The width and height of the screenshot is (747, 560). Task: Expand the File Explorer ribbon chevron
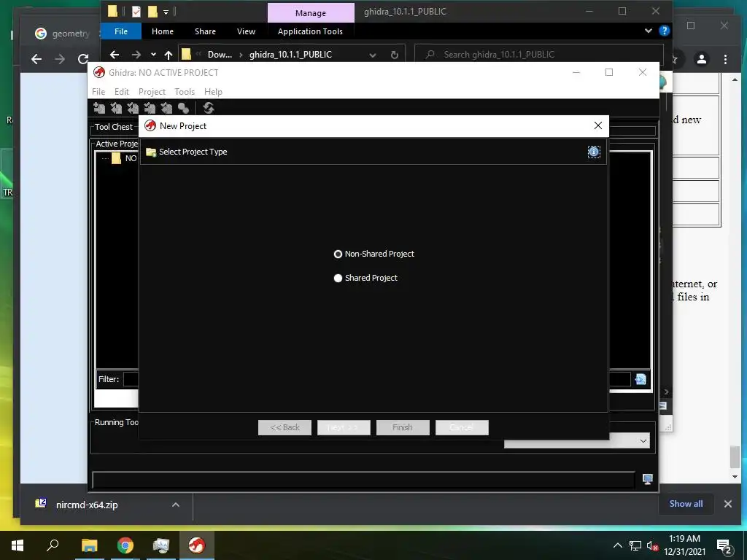(648, 31)
